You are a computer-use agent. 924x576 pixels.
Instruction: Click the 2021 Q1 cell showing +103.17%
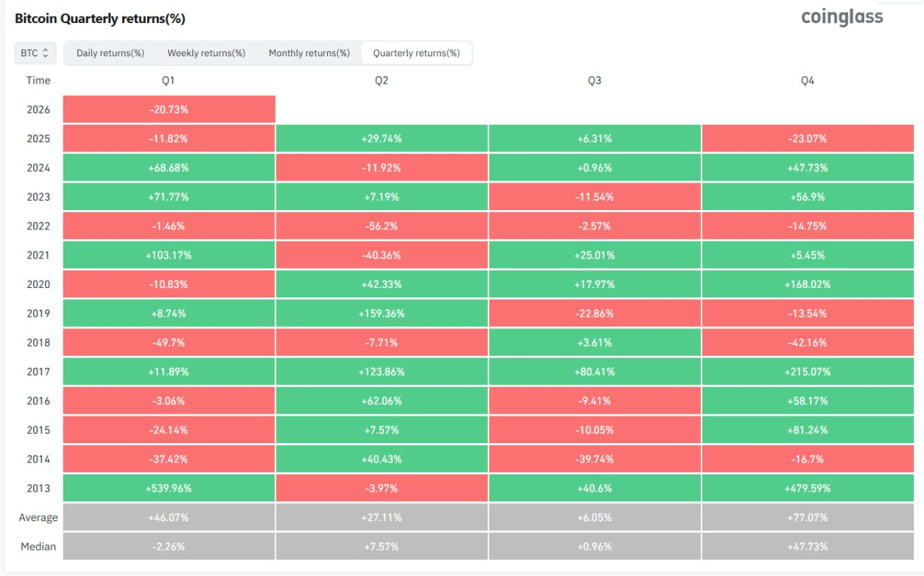click(x=170, y=255)
